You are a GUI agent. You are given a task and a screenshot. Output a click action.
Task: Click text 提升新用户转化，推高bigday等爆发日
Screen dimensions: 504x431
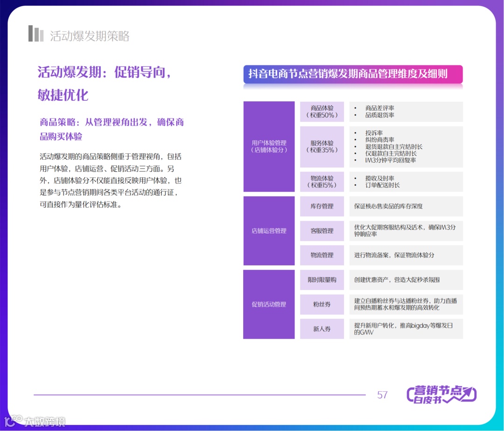[403, 325]
